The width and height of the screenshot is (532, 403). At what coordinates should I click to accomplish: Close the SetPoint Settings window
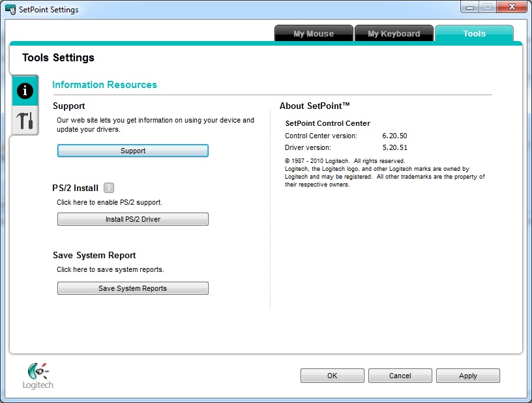tap(512, 7)
